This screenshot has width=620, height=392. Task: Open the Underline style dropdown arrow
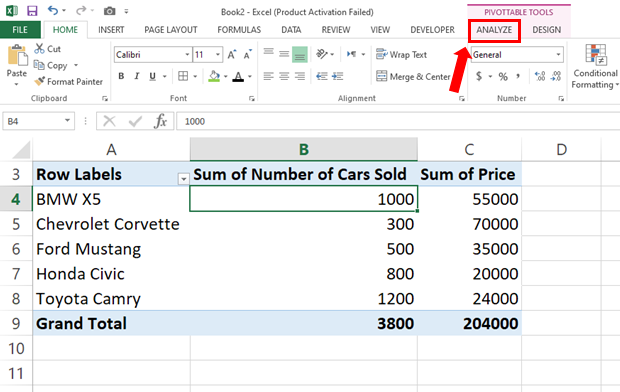click(164, 76)
